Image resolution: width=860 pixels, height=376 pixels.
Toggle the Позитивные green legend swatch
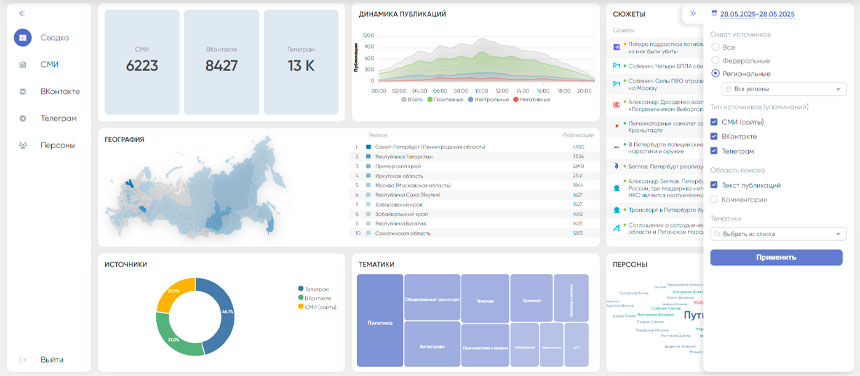pyautogui.click(x=431, y=100)
